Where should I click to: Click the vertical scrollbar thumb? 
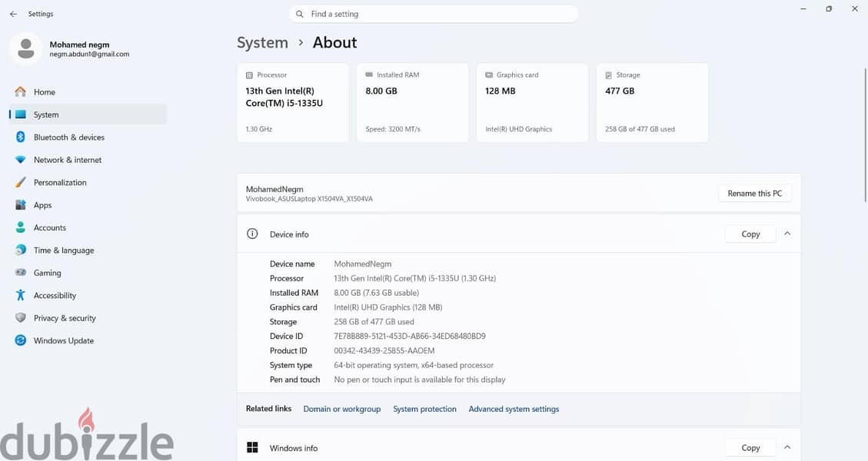pos(866,134)
